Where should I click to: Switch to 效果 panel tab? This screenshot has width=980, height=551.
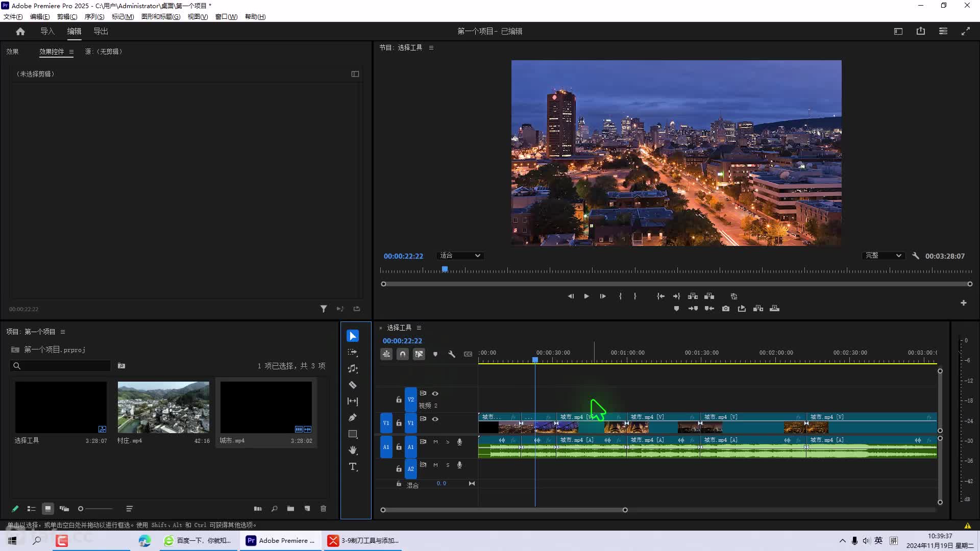click(x=12, y=52)
